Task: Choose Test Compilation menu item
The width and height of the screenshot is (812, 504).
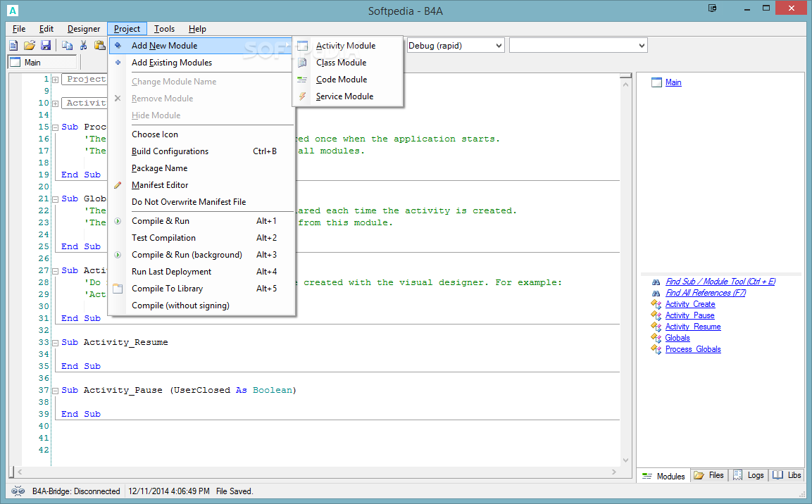Action: (202, 238)
